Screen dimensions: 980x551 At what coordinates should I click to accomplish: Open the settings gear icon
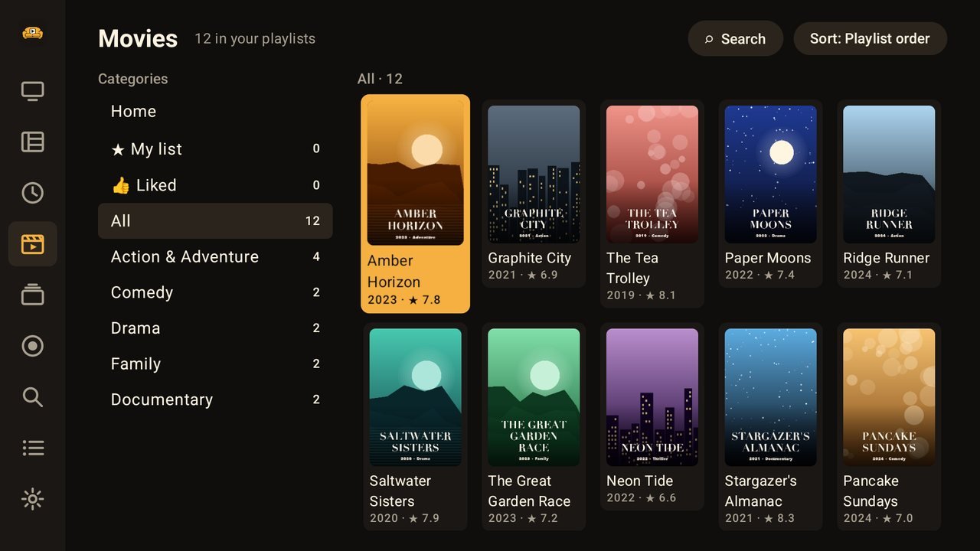32,499
